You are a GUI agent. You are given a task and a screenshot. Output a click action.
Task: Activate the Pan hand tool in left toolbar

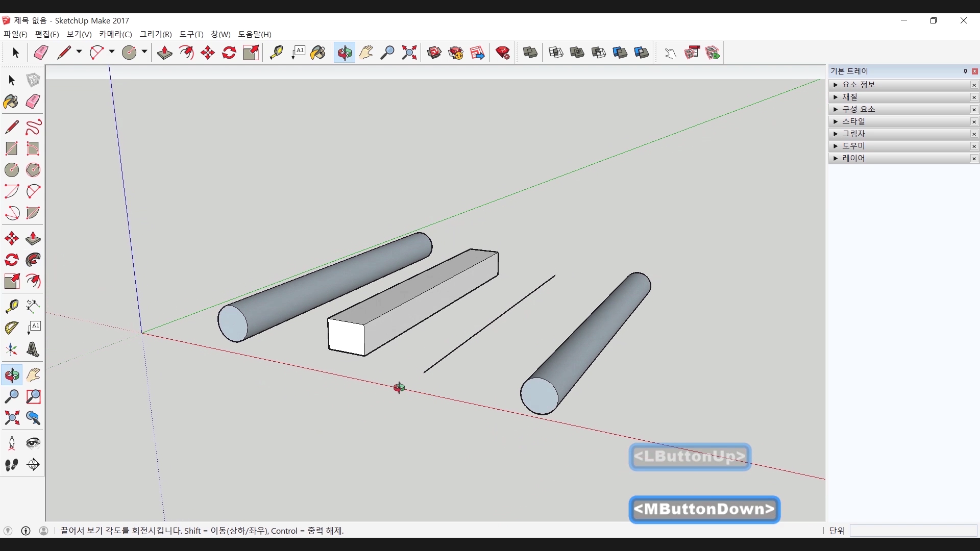coord(33,375)
